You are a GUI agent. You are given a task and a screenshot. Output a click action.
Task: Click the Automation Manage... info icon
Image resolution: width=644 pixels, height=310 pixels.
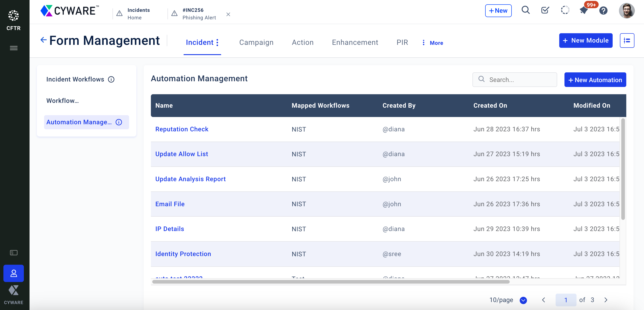click(x=119, y=122)
